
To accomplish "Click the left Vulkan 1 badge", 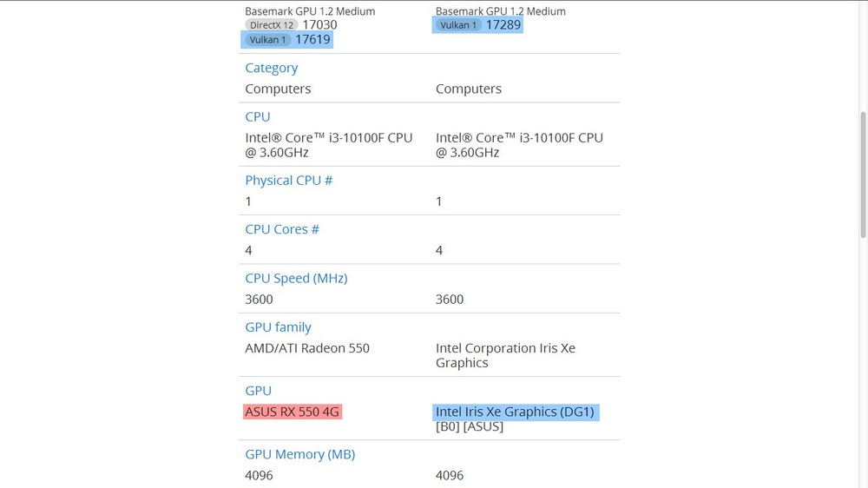I will [x=268, y=40].
